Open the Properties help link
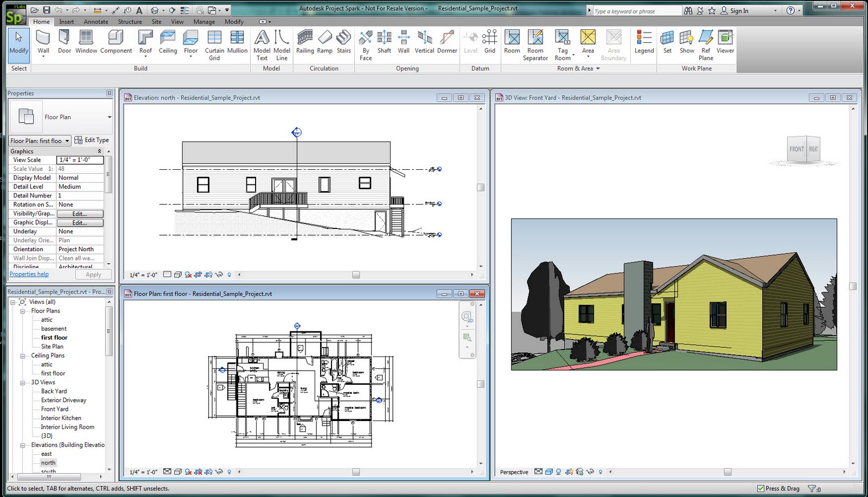This screenshot has width=868, height=497. coord(29,274)
